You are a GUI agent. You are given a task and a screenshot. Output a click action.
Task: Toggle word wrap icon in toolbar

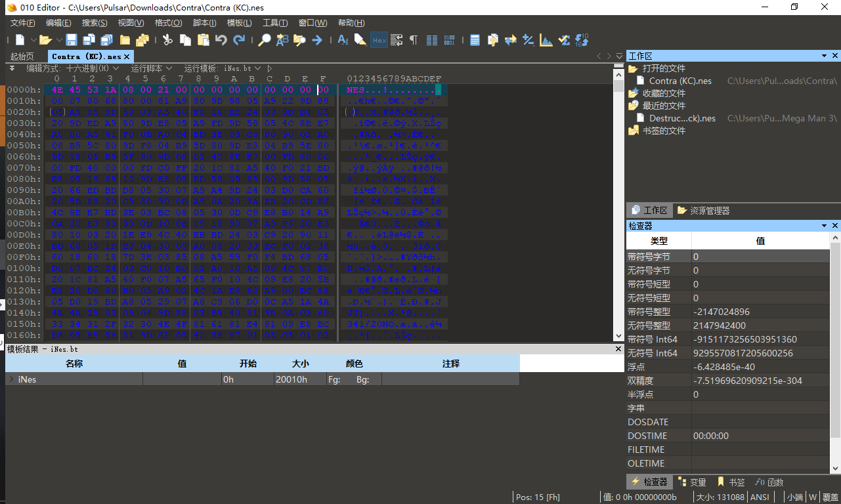(396, 40)
